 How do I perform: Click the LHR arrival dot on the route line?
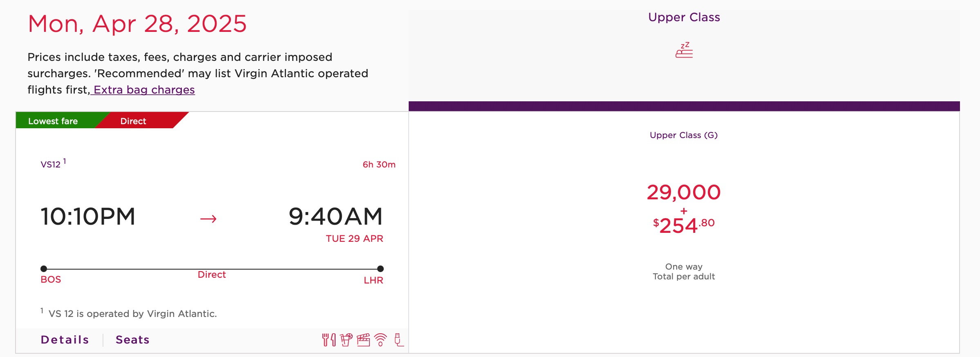[x=380, y=269]
